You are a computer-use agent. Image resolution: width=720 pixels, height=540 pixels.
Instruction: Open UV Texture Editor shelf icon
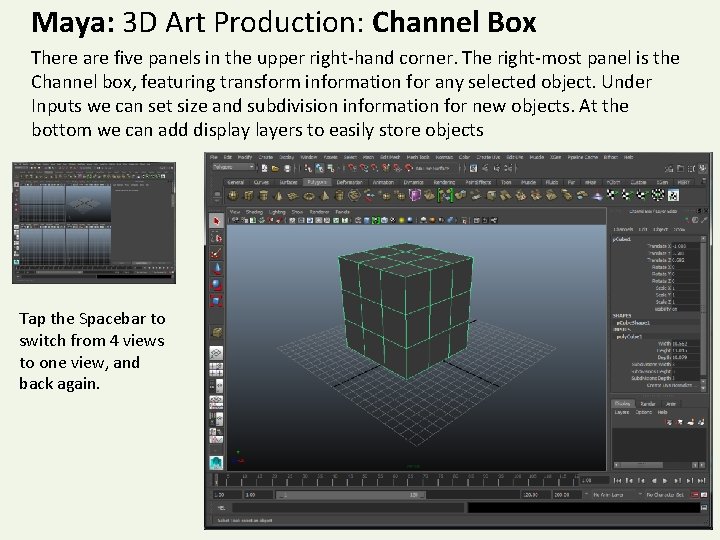tap(673, 196)
